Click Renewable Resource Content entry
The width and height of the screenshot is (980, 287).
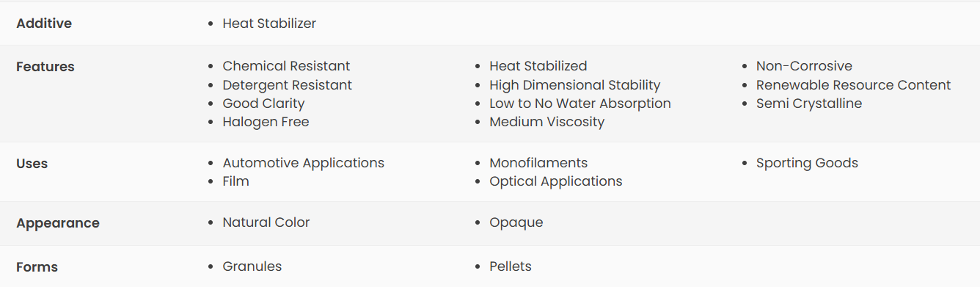853,85
